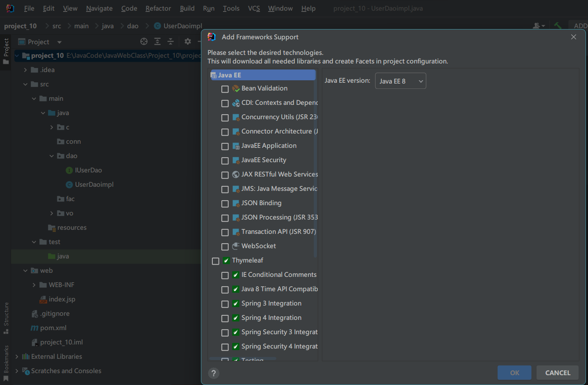Enable Bean Validation checkbox

(225, 89)
